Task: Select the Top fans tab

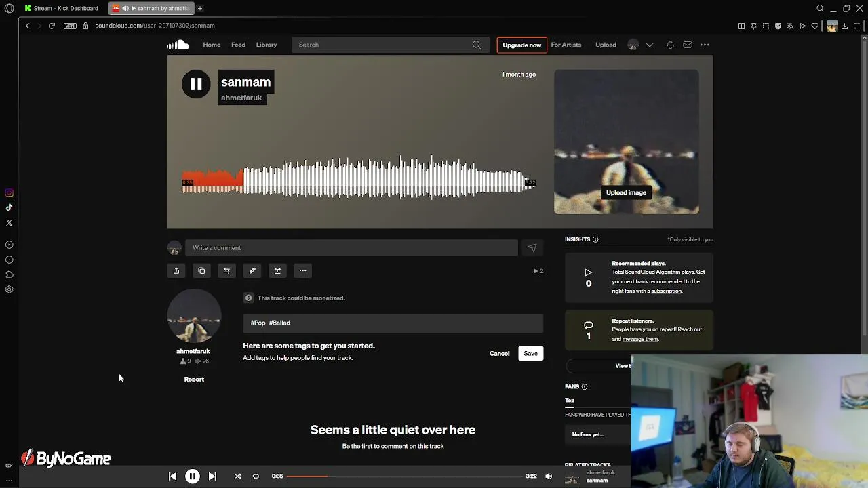Action: pos(570,401)
